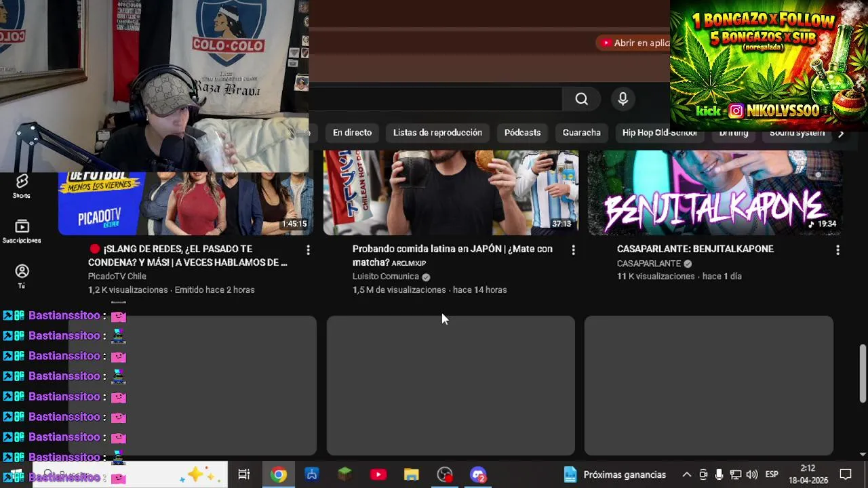Viewport: 868px width, 488px height.
Task: Go to Luisito Comunica channel
Action: pyautogui.click(x=385, y=277)
